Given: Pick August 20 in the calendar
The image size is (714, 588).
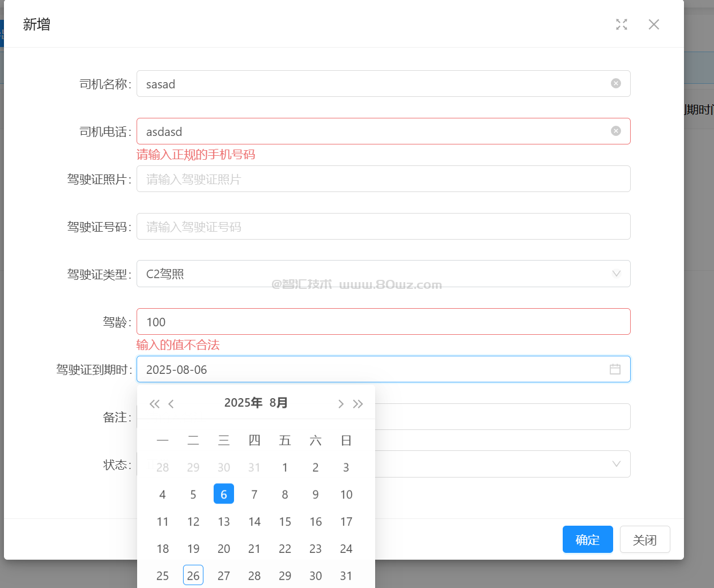Looking at the screenshot, I should [224, 549].
